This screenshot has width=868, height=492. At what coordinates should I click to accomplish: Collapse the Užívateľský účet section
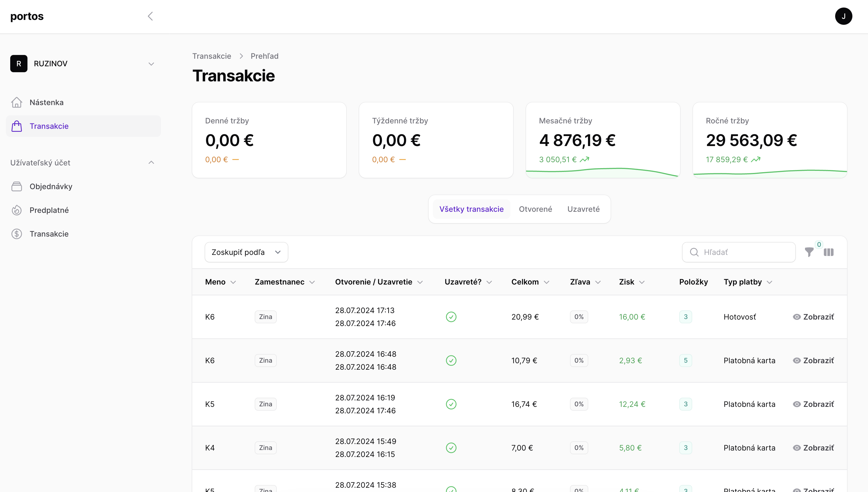(x=151, y=162)
